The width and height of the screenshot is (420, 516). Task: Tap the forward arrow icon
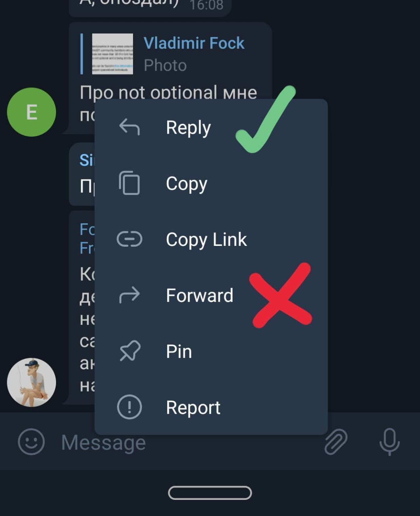click(129, 295)
